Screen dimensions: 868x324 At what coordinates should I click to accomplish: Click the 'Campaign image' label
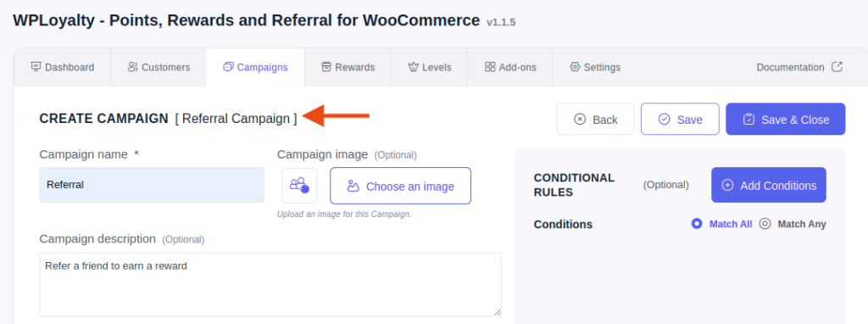click(x=322, y=154)
